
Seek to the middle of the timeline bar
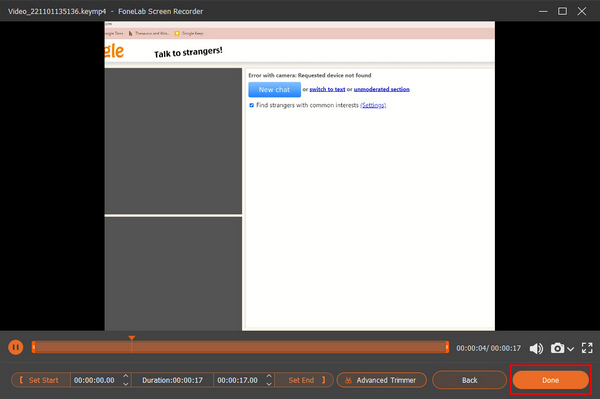point(240,347)
